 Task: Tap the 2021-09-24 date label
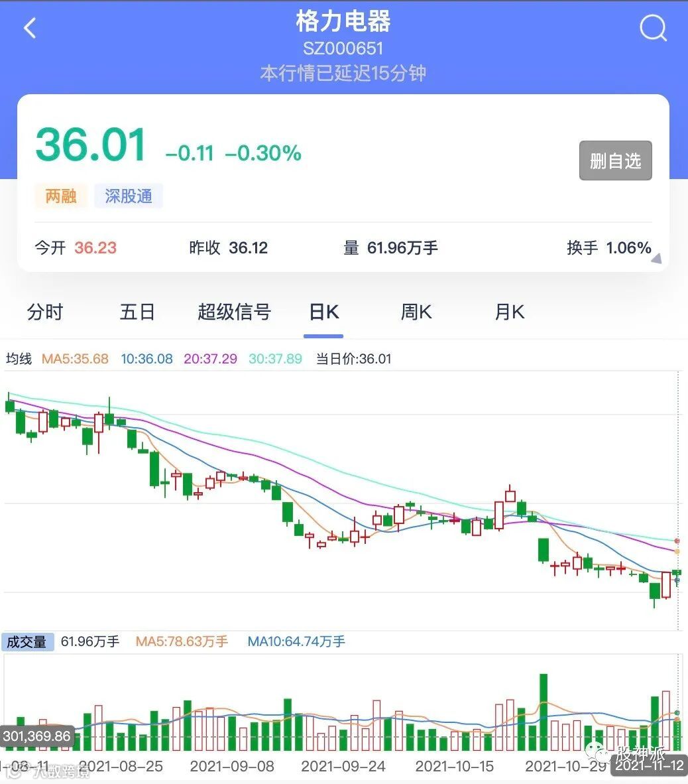[343, 766]
